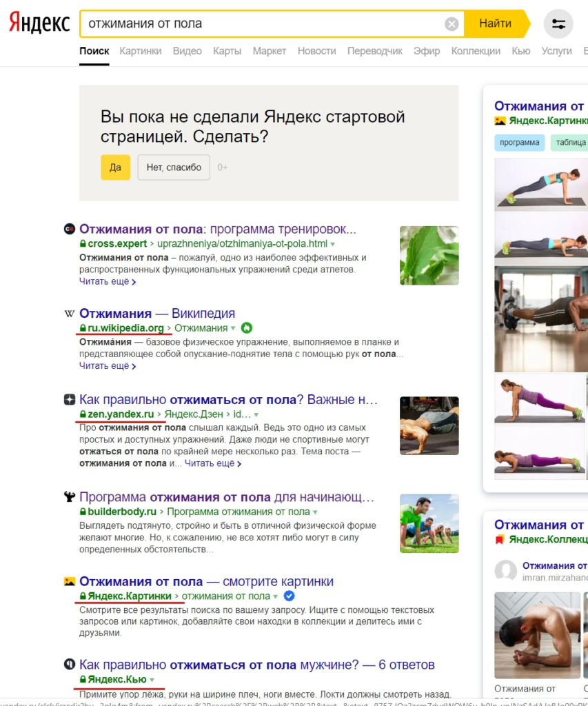Viewport: 588px width, 706px height.
Task: Click the green Turbo rocket icon
Action: [x=246, y=327]
